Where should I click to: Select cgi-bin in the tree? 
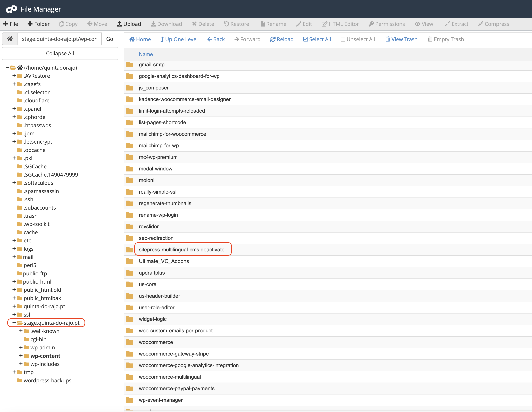click(x=38, y=339)
